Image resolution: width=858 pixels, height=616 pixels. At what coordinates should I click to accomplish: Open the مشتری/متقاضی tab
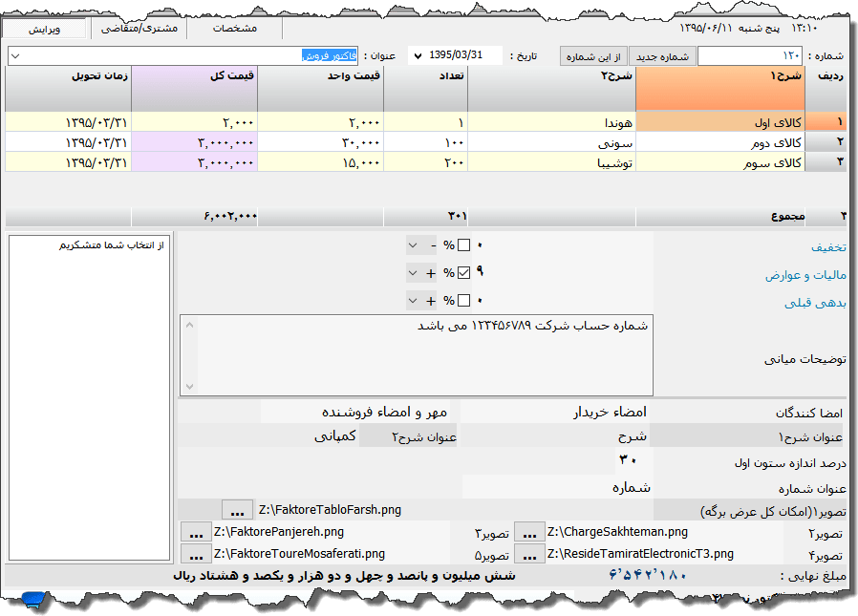tap(139, 29)
